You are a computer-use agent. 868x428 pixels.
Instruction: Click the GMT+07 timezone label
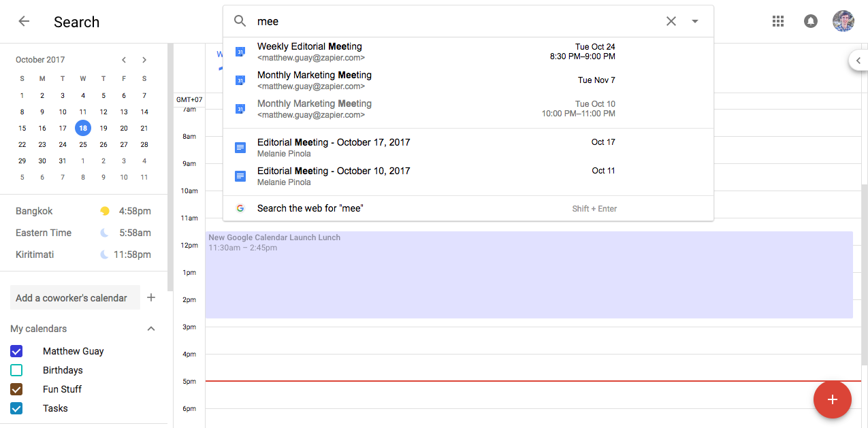tap(189, 100)
